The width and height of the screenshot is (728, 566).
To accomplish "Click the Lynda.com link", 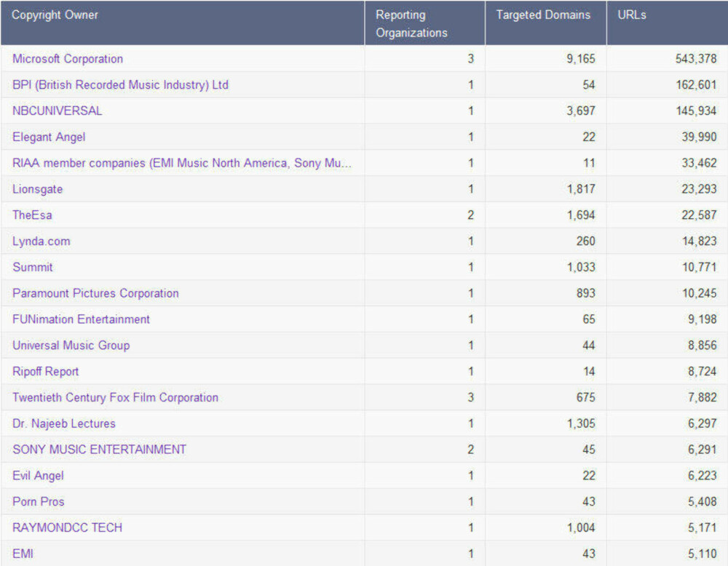I will [x=41, y=242].
